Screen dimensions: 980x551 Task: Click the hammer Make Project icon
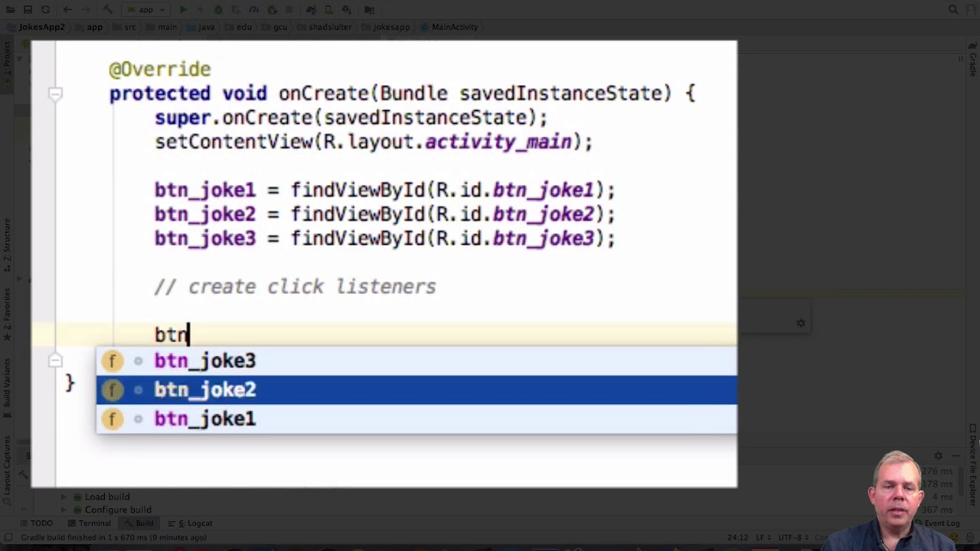pos(108,10)
